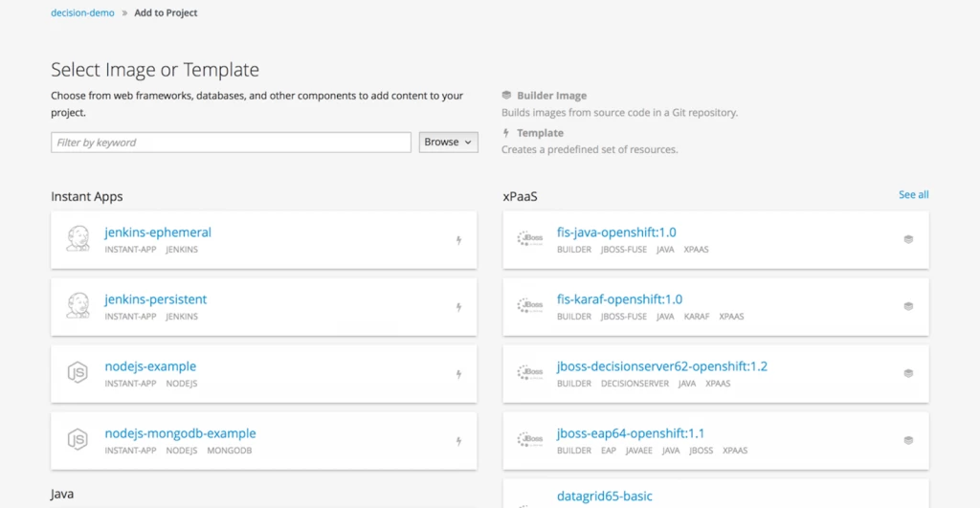Click the DECISIONSERVER tag

point(635,383)
